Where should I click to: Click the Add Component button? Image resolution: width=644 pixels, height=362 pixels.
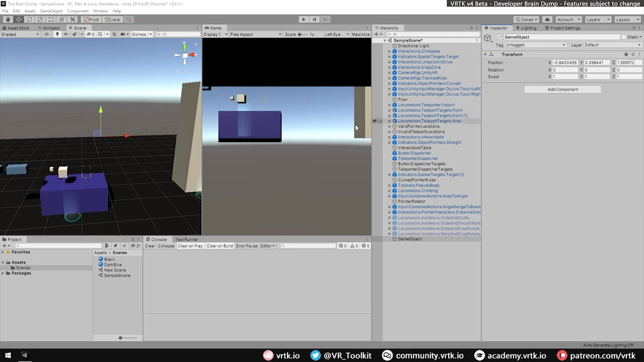click(x=562, y=89)
